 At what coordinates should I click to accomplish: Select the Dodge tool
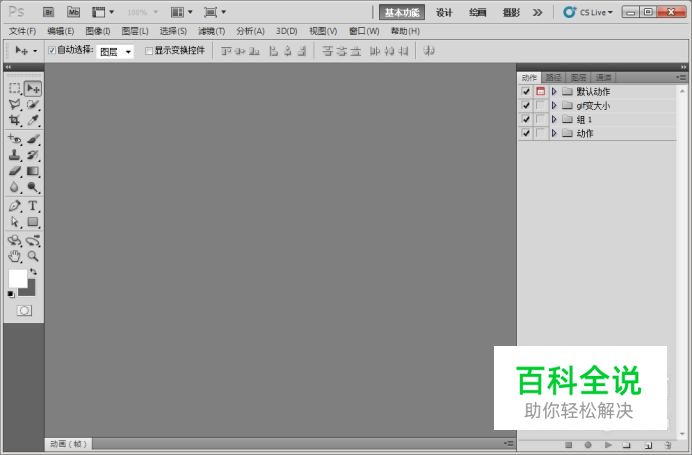(x=33, y=187)
